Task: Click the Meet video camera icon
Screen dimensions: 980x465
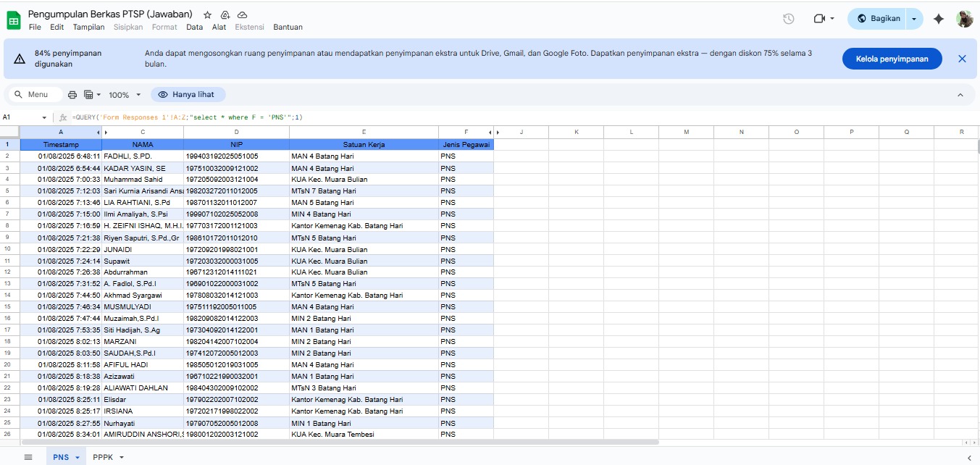Action: (819, 19)
